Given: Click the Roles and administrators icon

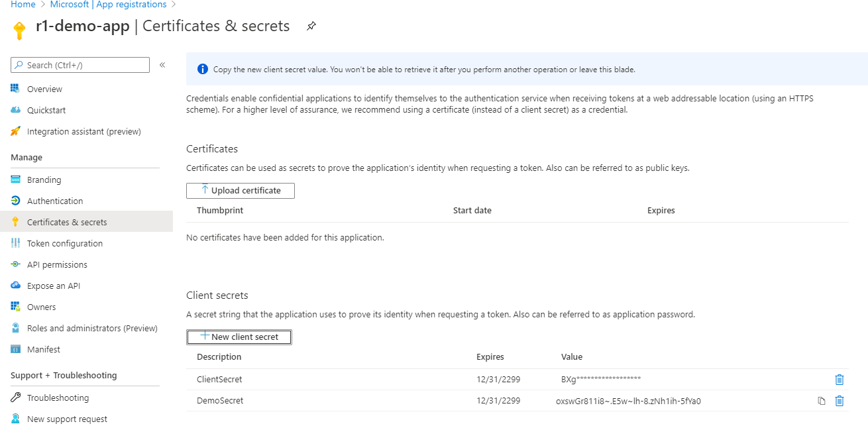Looking at the screenshot, I should tap(15, 328).
